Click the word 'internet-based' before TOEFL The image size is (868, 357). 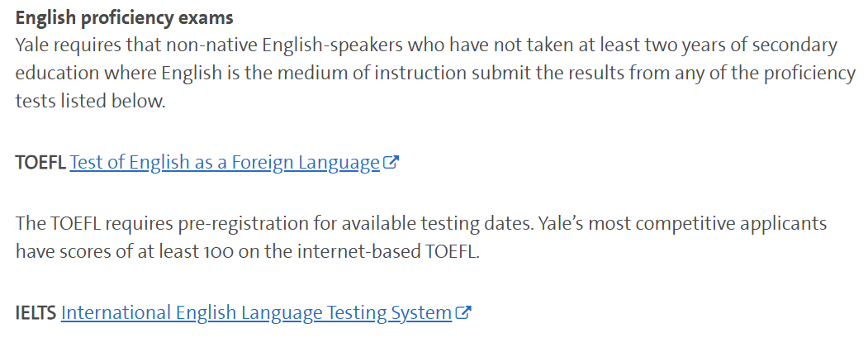[x=359, y=252]
